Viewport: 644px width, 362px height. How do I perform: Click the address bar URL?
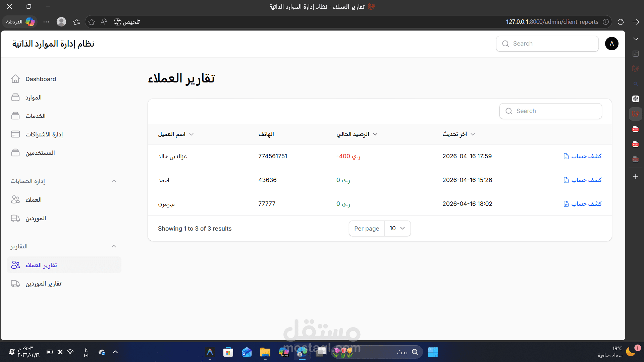[552, 22]
